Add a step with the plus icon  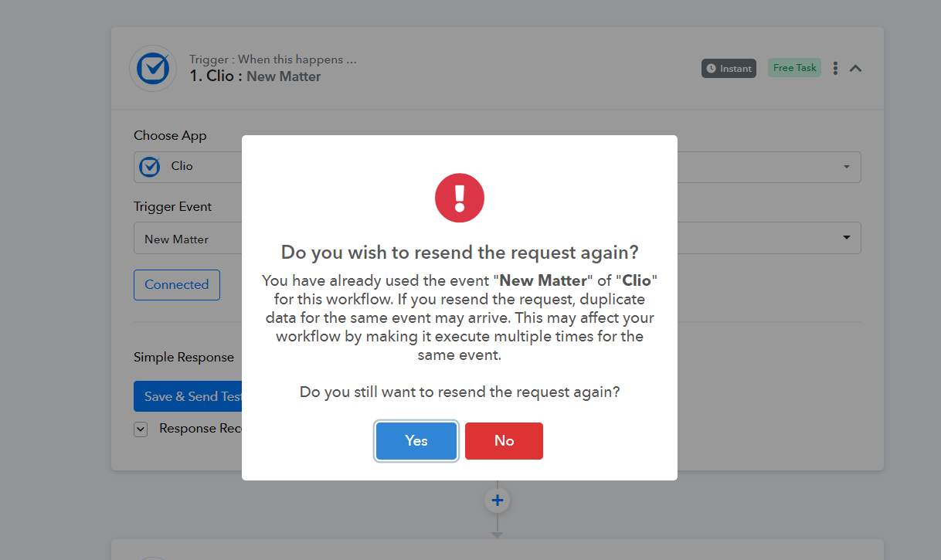(498, 501)
